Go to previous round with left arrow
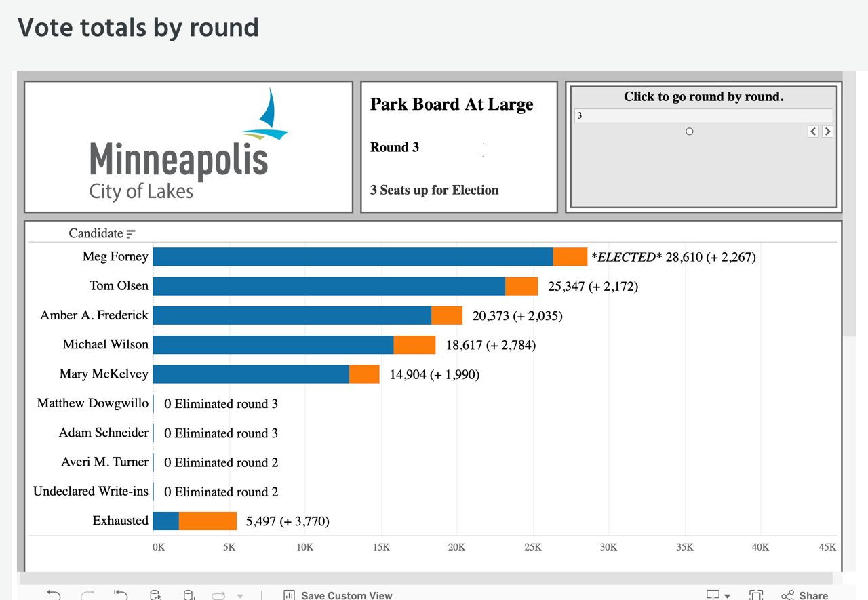The height and width of the screenshot is (600, 868). tap(813, 132)
